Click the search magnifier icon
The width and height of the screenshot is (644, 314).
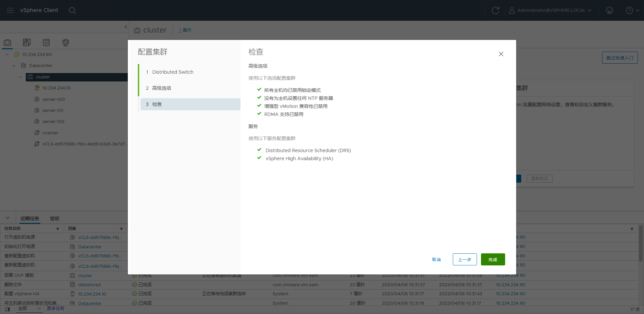pyautogui.click(x=72, y=10)
